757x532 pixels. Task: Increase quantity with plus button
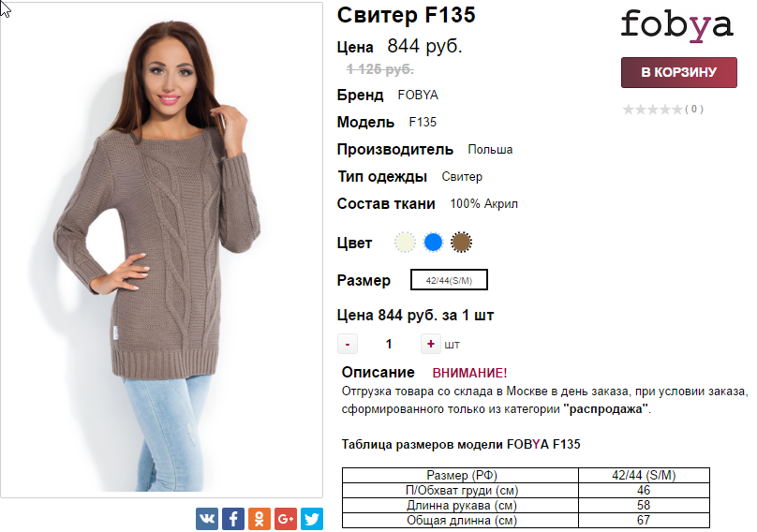[x=431, y=344]
